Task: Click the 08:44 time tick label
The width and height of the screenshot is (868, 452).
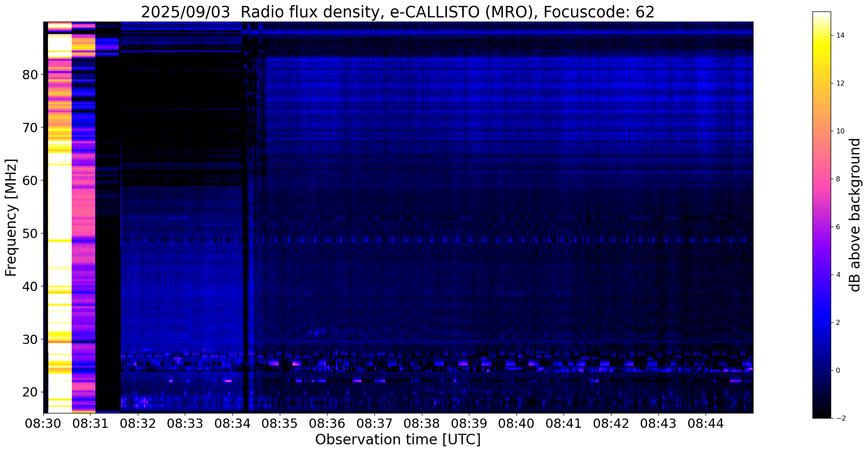Action: (x=706, y=424)
